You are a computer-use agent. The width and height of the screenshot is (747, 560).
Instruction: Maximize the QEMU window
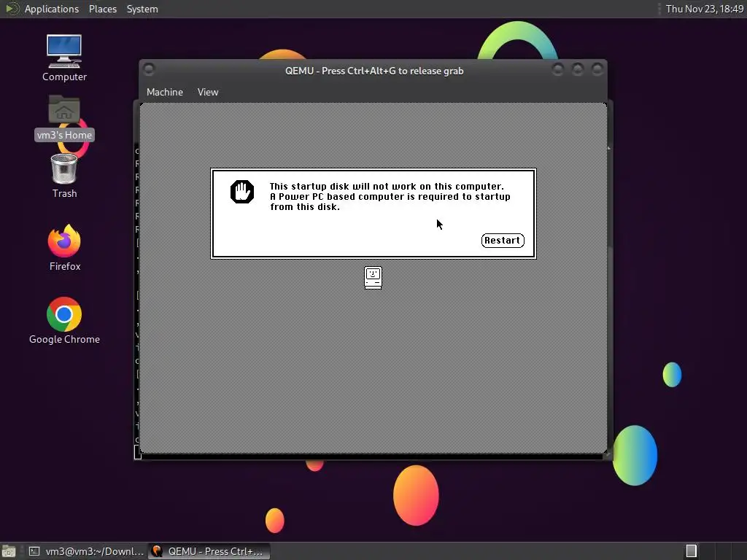[x=578, y=69]
